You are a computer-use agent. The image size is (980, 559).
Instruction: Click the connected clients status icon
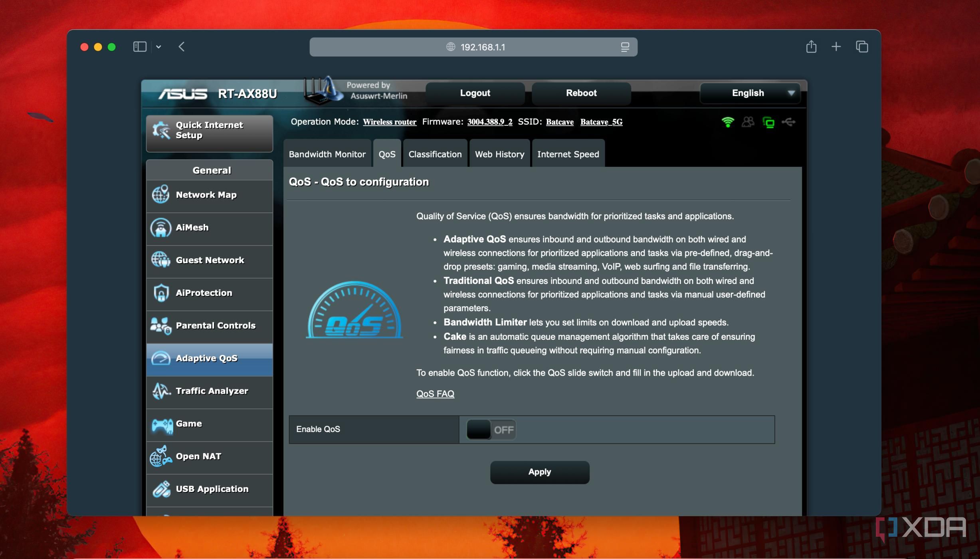pos(748,122)
